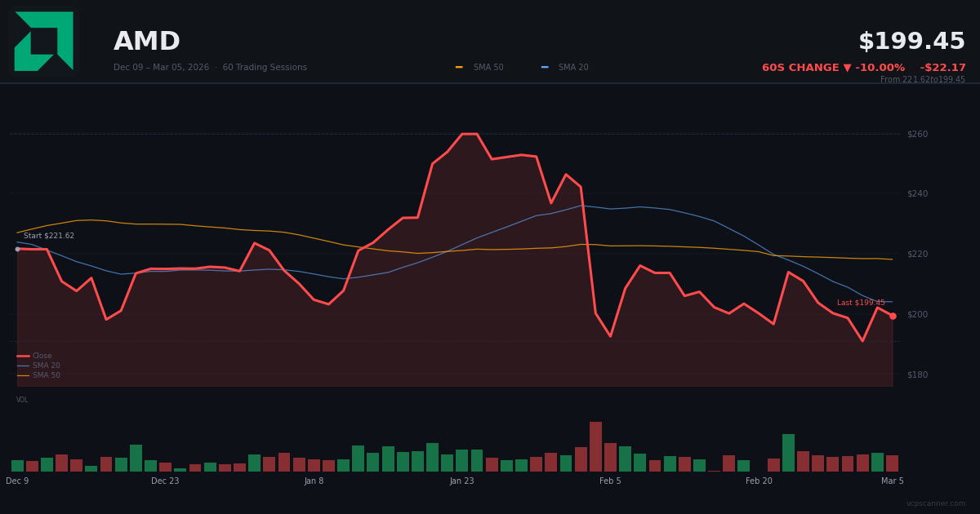Image resolution: width=980 pixels, height=514 pixels.
Task: Click the -$22.17 change value
Action: tap(942, 68)
